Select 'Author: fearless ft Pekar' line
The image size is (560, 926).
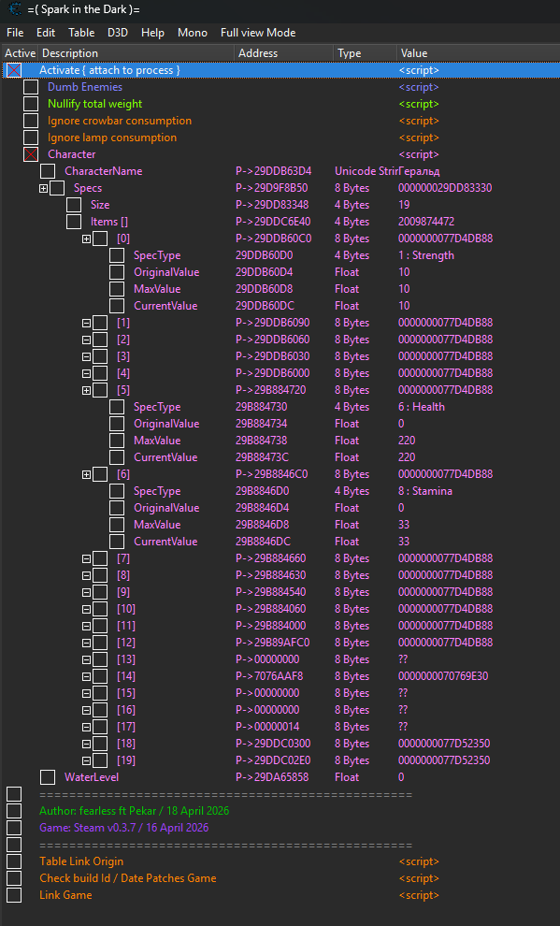point(134,811)
